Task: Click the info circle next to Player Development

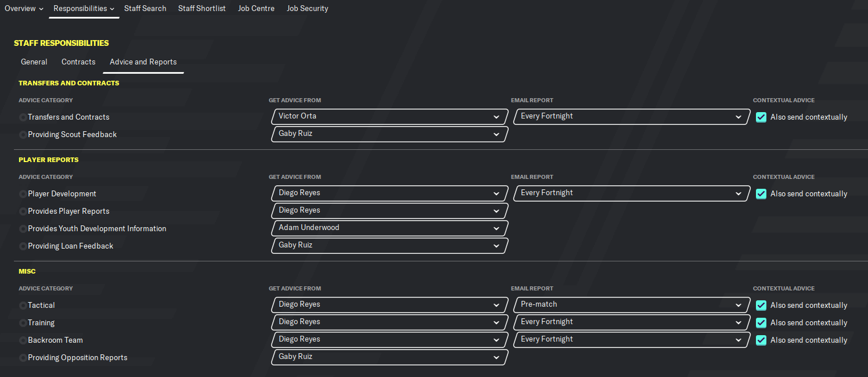Action: coord(23,194)
